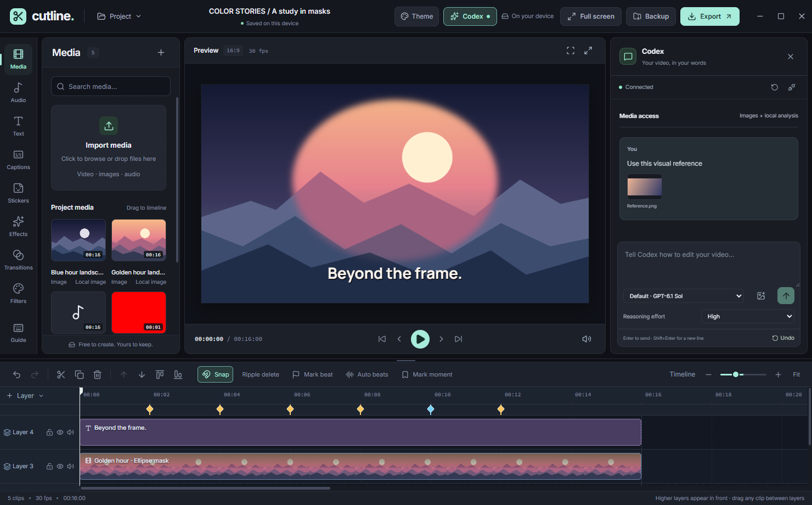Click the Theme button
Screen dimensions: 812x505
pyautogui.click(x=417, y=16)
